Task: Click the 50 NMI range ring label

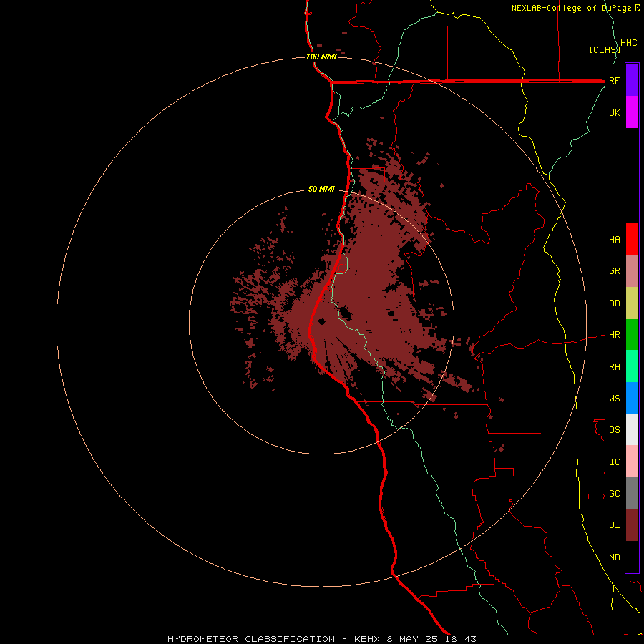Action: 321,189
